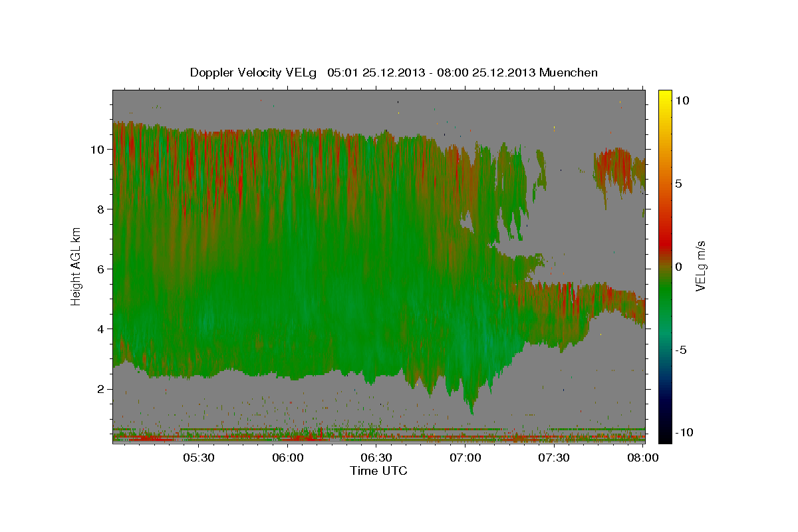Image resolution: width=798 pixels, height=532 pixels.
Task: Click the 'Height AGL km' axis label
Action: click(76, 266)
